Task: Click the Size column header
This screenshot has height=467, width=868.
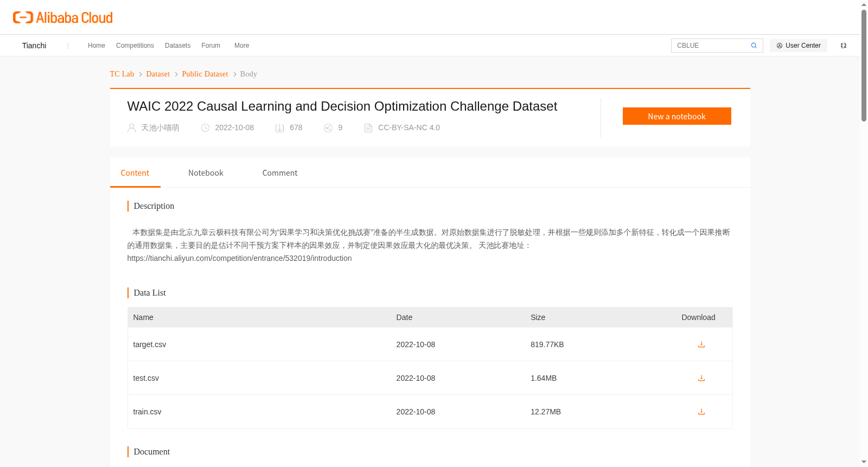Action: 538,317
